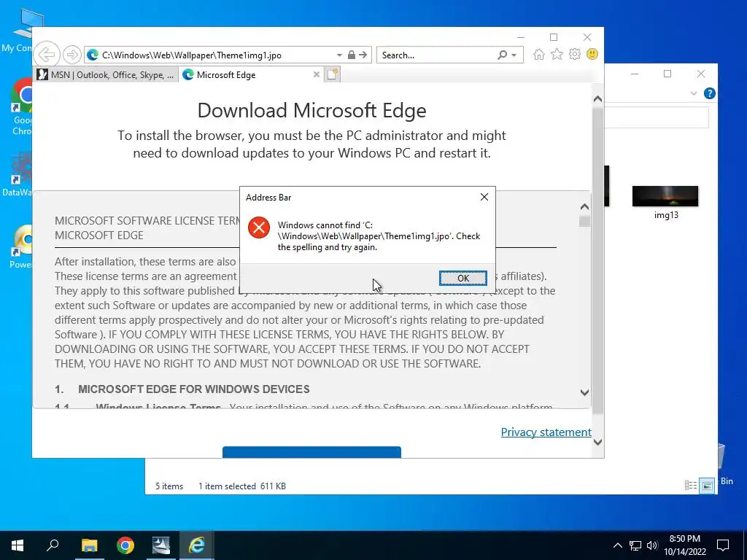Click the smiley feedback icon
This screenshot has height=560, width=747.
point(592,54)
